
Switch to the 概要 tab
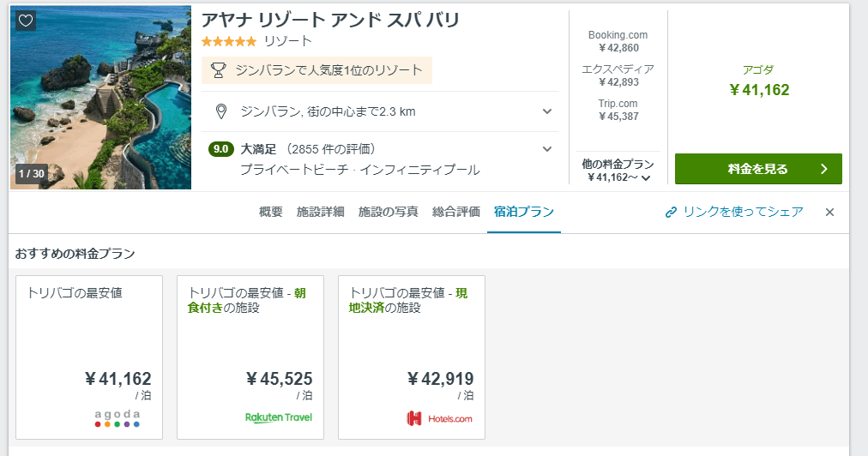click(x=271, y=212)
